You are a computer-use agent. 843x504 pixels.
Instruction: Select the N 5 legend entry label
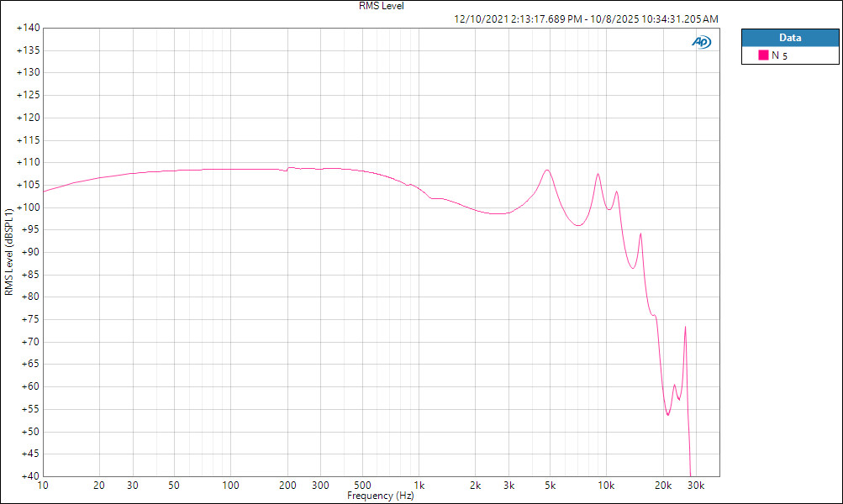[x=779, y=55]
